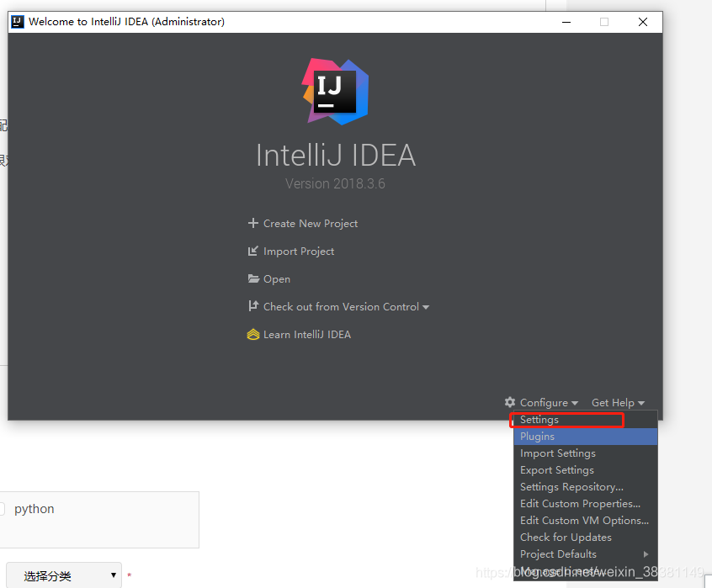Click the IntelliJ icon in the title bar
Viewport: 712px width, 588px height.
tap(18, 21)
